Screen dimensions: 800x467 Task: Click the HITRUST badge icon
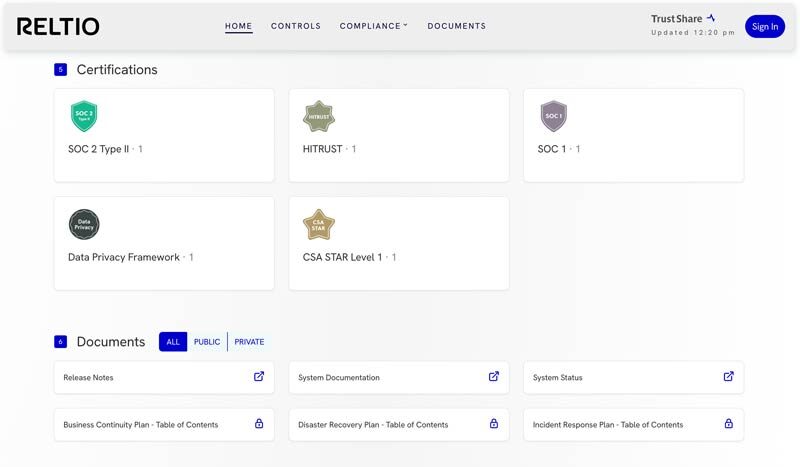click(x=319, y=116)
